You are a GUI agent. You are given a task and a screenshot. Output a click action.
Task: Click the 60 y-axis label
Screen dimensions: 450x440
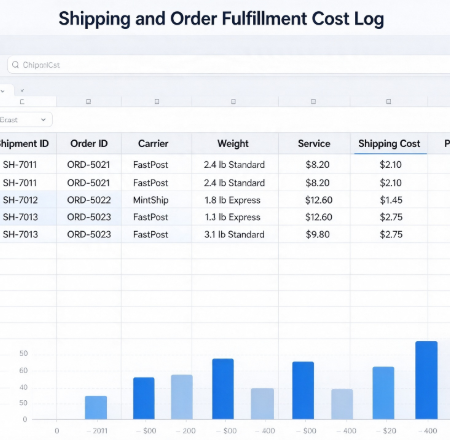click(x=23, y=370)
